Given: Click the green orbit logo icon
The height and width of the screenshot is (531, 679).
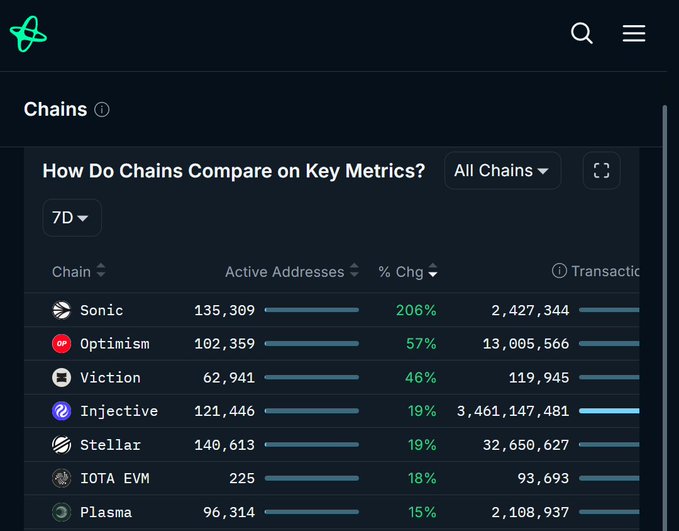Looking at the screenshot, I should (28, 34).
